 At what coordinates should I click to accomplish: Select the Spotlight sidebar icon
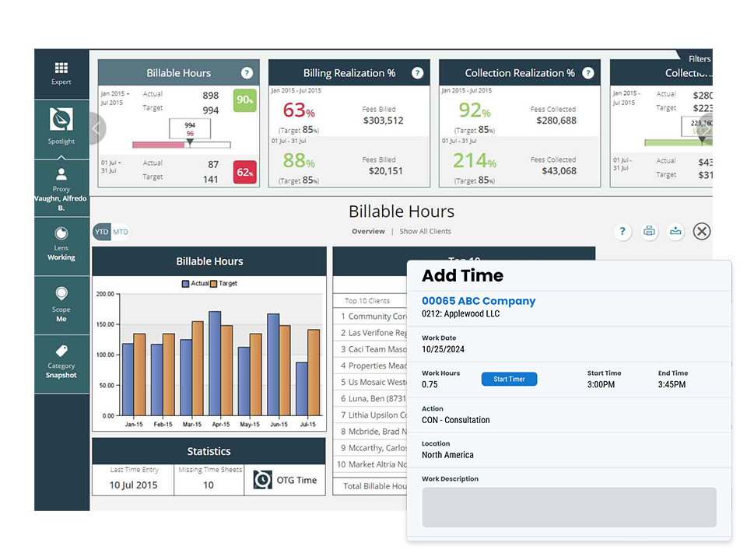coord(61,120)
